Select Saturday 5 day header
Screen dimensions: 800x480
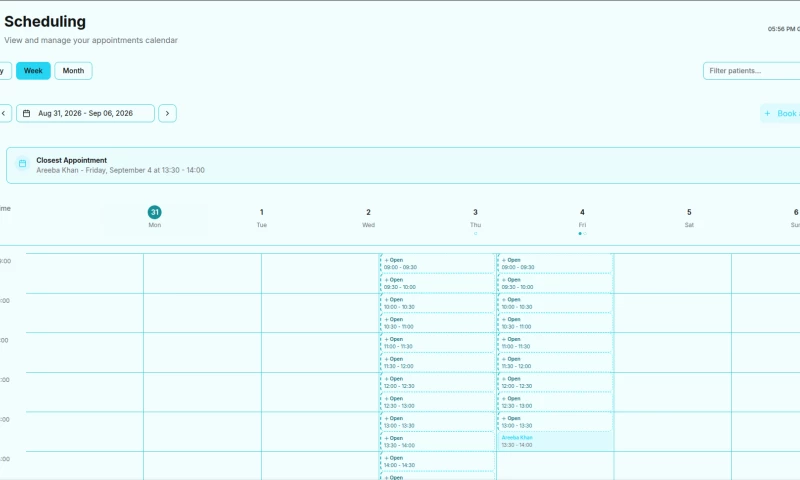point(689,217)
